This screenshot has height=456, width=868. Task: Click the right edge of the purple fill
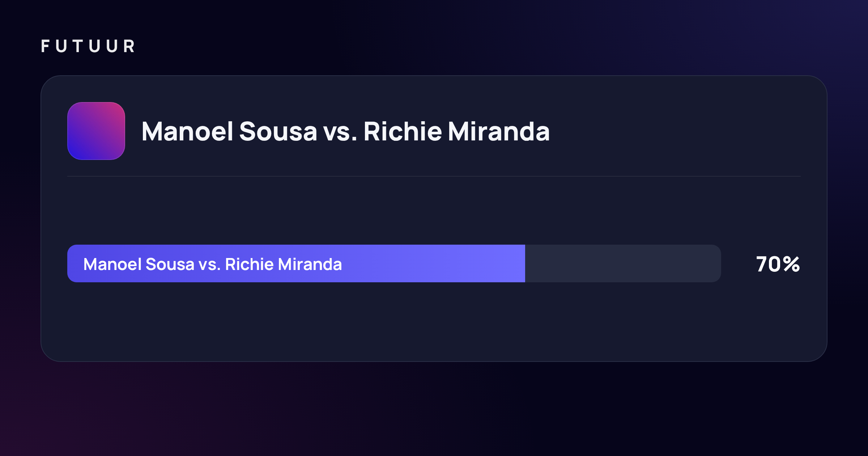tap(524, 263)
